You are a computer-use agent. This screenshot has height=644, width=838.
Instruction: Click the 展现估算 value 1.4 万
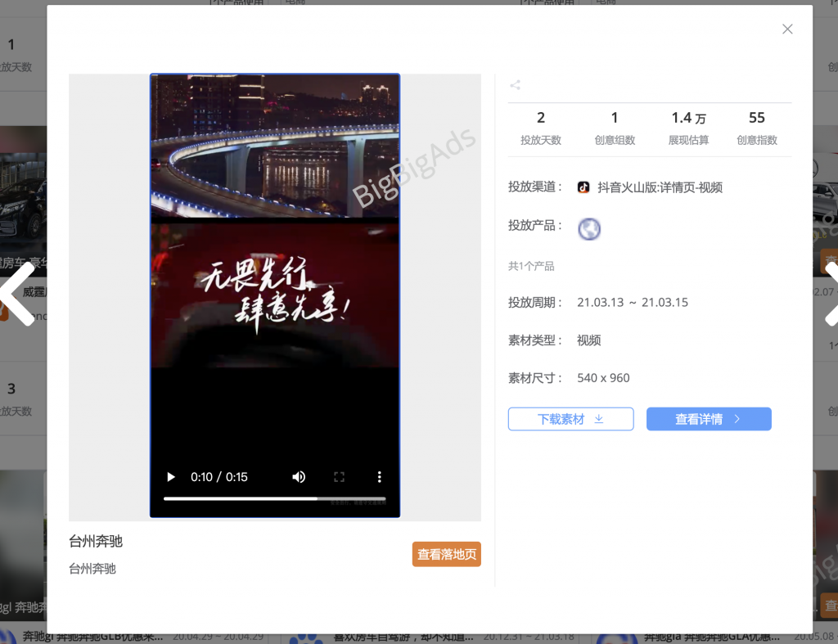688,118
